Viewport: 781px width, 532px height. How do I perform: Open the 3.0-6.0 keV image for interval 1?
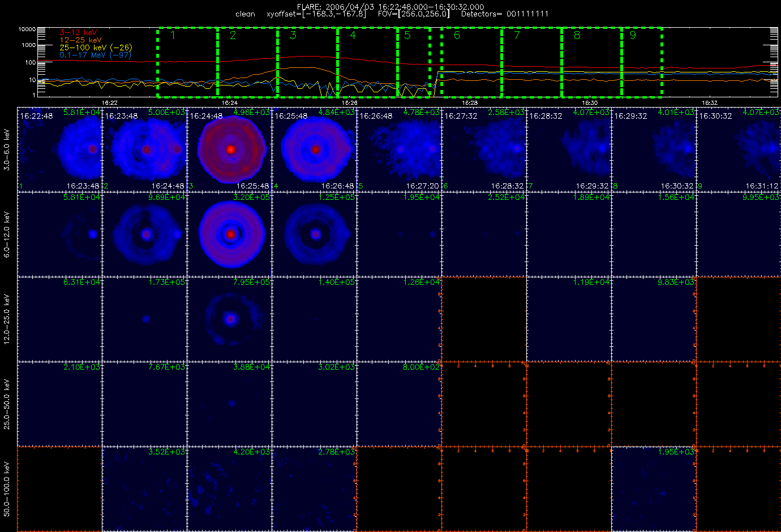(60, 149)
